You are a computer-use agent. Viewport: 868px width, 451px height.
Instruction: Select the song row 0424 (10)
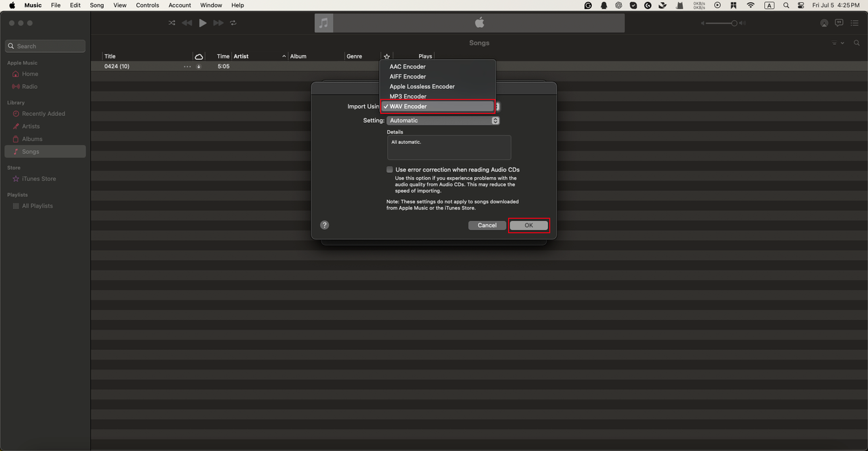(479, 66)
